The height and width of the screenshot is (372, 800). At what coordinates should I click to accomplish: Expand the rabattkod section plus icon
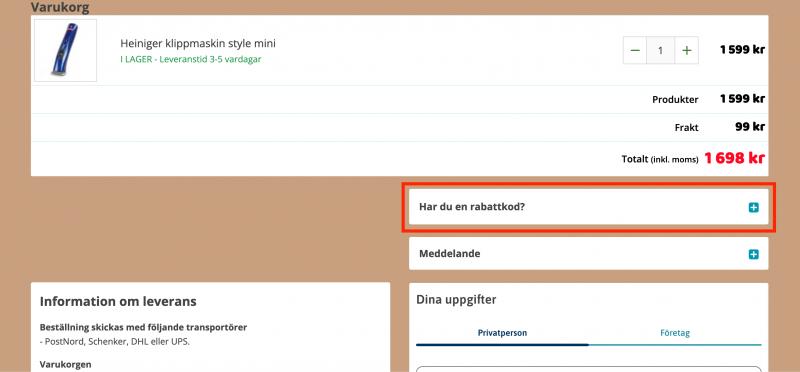(754, 207)
